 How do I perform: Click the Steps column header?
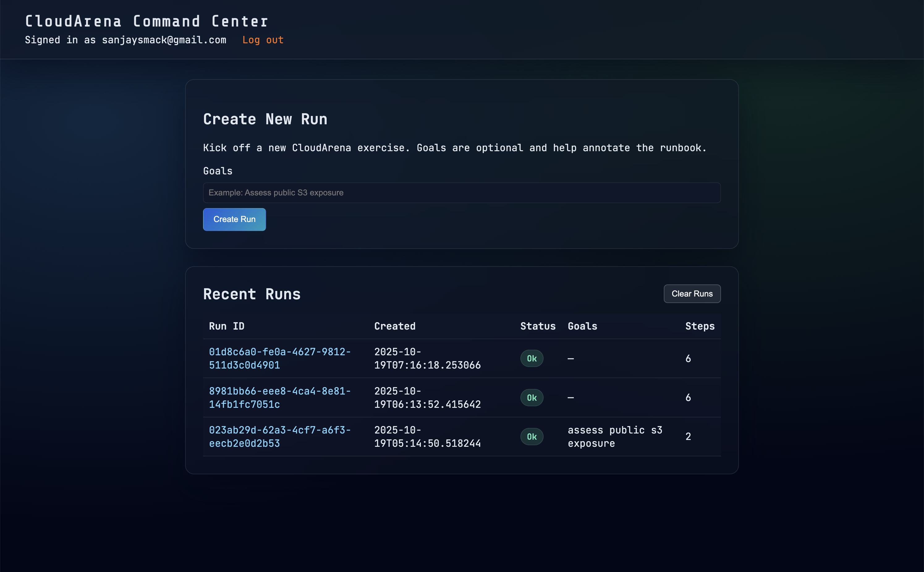click(699, 326)
